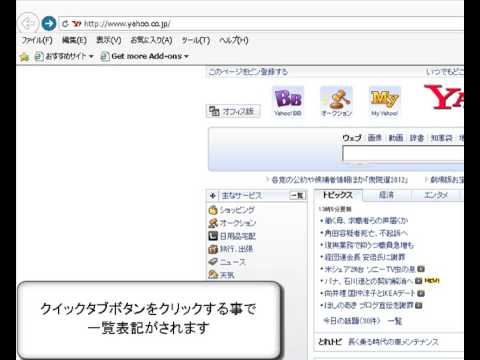480x360 pixels.
Task: Select the 知恵袋 search tab
Action: point(441,138)
